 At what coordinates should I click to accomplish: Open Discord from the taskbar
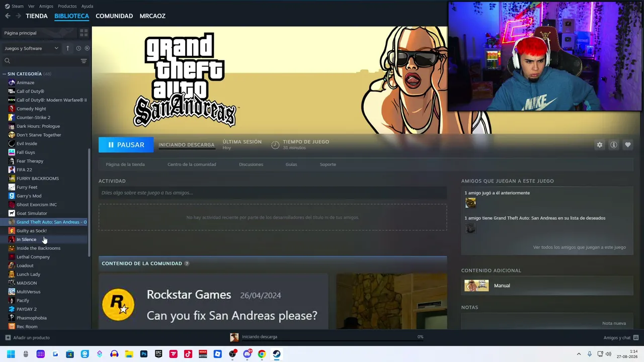247,354
